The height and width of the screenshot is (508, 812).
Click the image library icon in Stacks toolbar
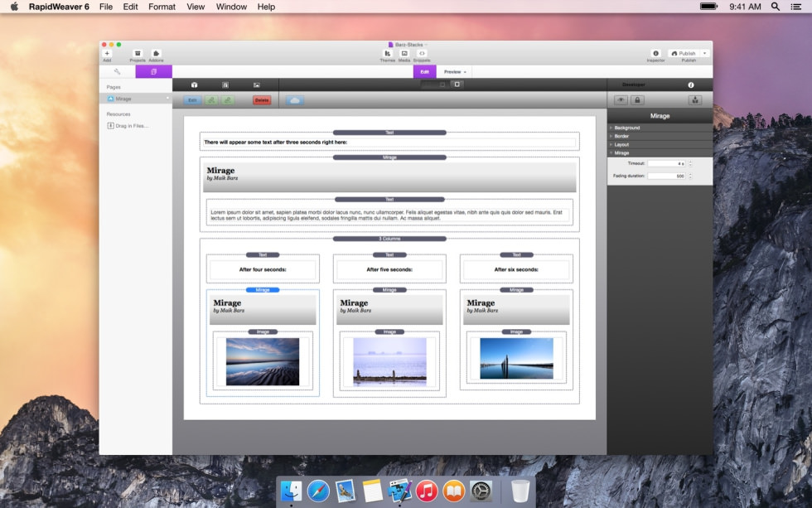point(257,85)
